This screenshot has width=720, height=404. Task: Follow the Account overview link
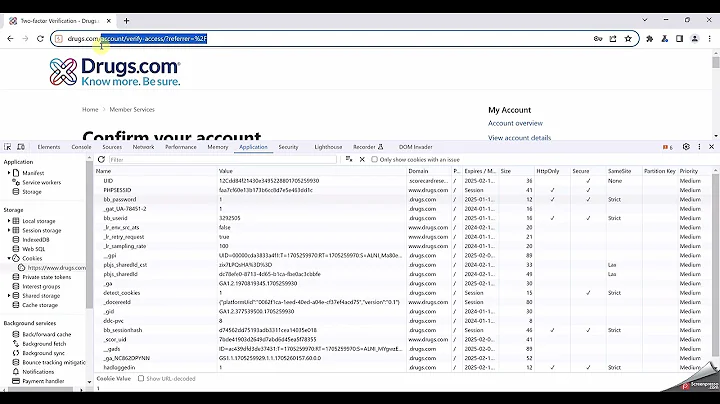(x=515, y=123)
